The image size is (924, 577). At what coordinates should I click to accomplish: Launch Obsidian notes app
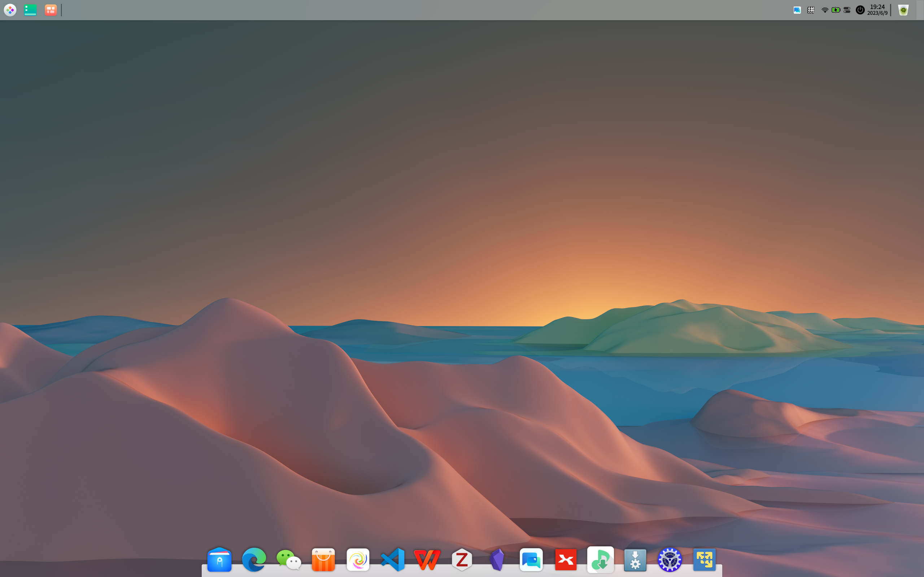pos(496,559)
